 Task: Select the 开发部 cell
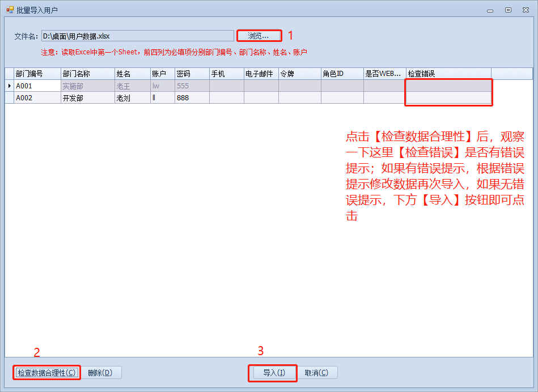pos(87,97)
